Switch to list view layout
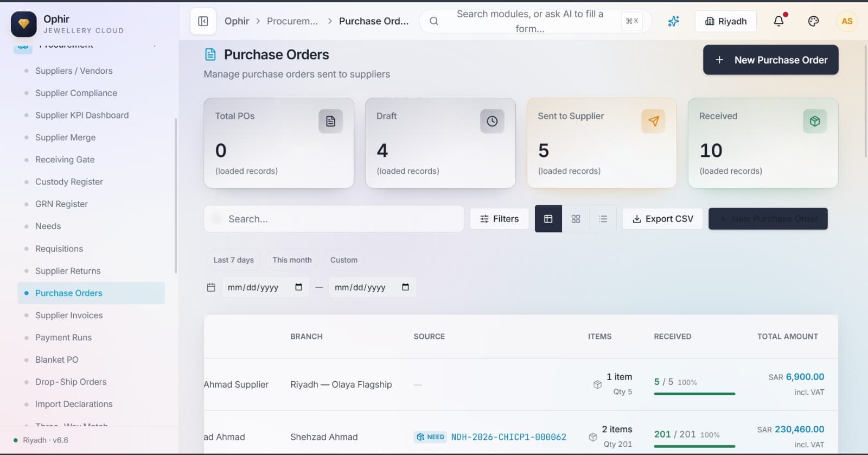Screen dimensions: 868x455 603,219
